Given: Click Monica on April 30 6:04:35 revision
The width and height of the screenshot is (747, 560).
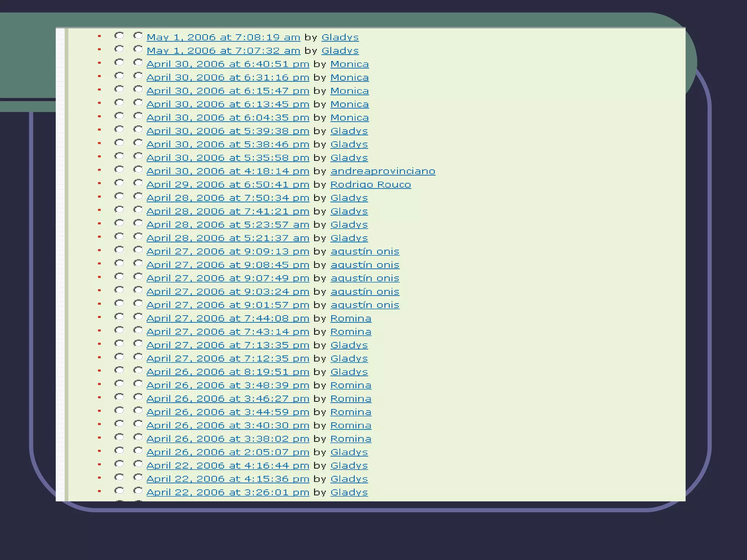Looking at the screenshot, I should click(349, 117).
